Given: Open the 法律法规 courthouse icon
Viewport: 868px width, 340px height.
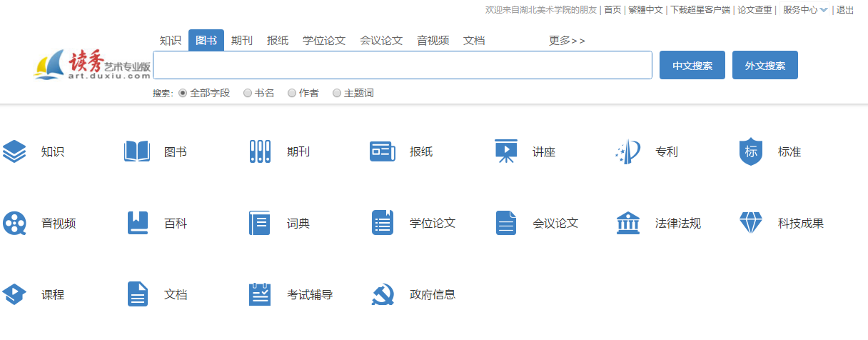Looking at the screenshot, I should [628, 223].
